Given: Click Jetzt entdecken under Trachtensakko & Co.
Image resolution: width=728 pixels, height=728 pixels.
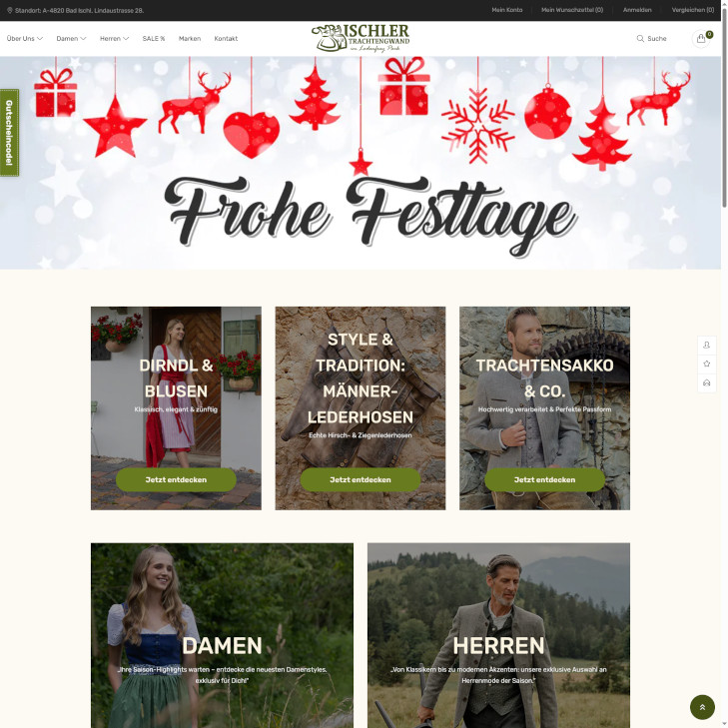Looking at the screenshot, I should click(x=544, y=479).
